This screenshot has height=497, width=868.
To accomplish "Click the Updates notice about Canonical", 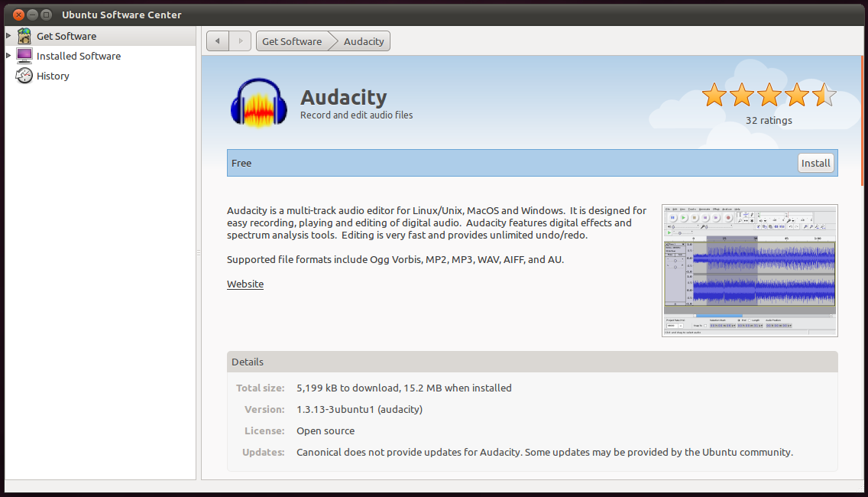I will click(x=545, y=452).
